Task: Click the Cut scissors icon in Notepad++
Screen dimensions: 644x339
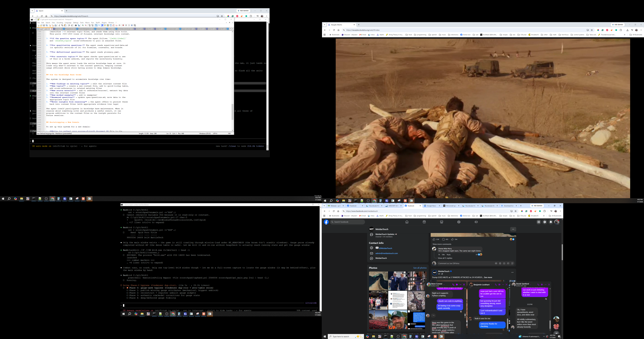Action: coord(59,25)
